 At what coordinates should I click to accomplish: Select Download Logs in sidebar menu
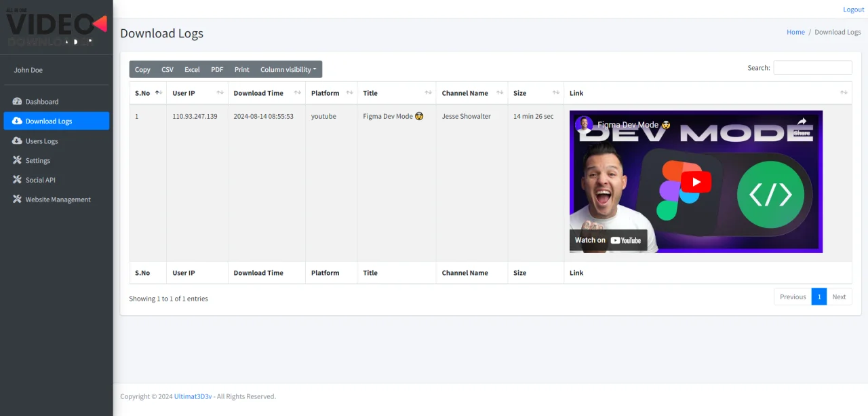point(56,121)
